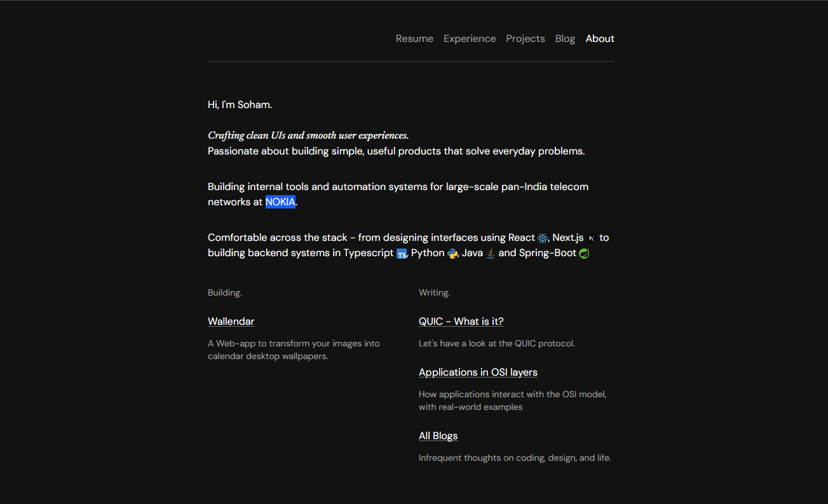The width and height of the screenshot is (828, 504).
Task: Navigate to the Projects section
Action: tap(525, 39)
